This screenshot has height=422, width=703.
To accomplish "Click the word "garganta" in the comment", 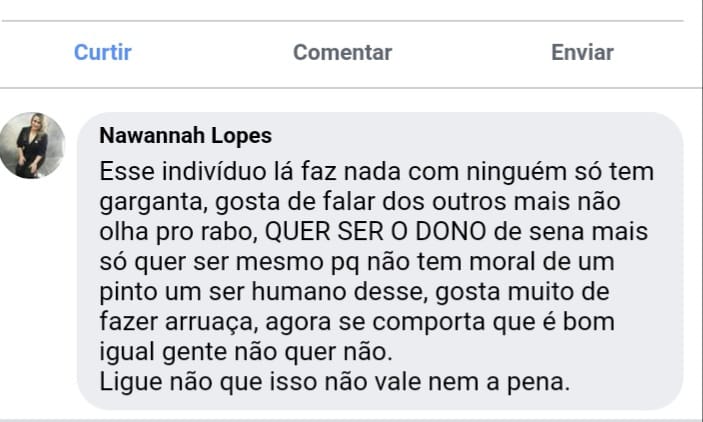I will (x=142, y=202).
